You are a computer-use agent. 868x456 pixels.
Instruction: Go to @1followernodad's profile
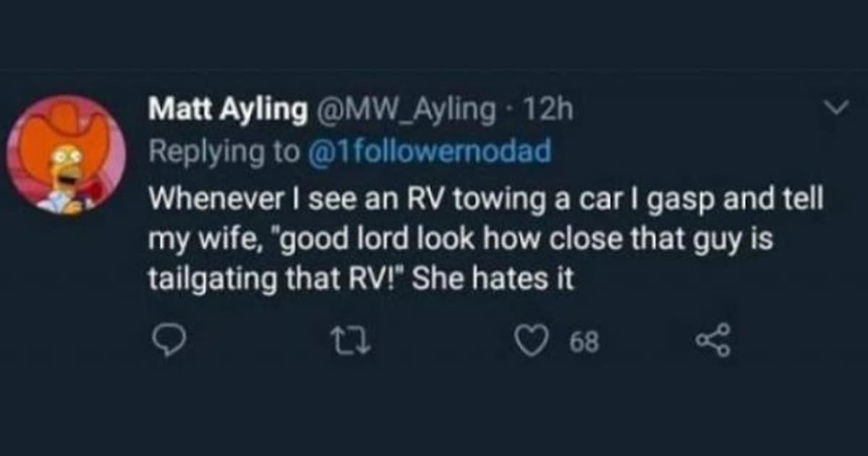tap(430, 151)
